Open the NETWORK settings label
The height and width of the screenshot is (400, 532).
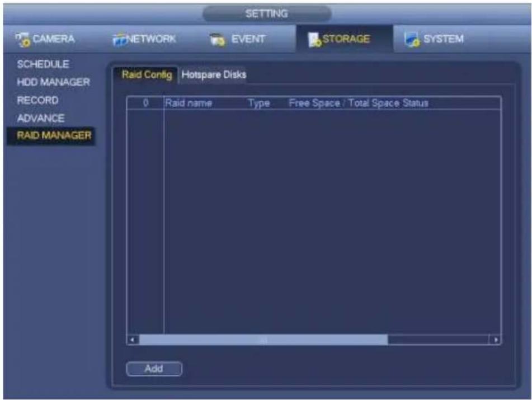pyautogui.click(x=152, y=39)
